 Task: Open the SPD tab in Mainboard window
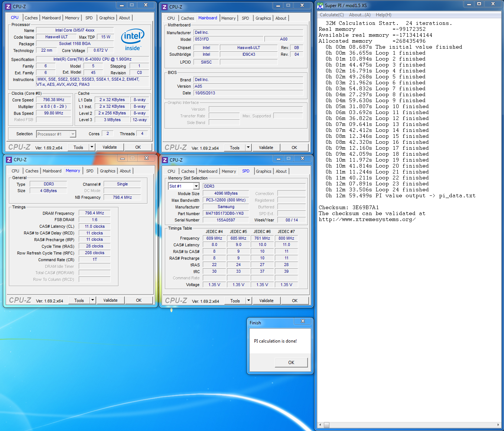click(x=246, y=18)
